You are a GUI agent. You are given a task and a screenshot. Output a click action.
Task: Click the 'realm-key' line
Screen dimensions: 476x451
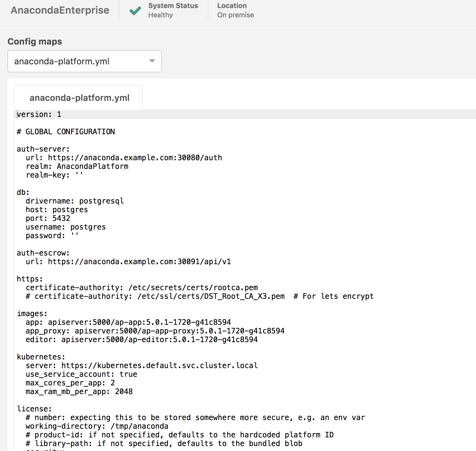click(x=54, y=175)
